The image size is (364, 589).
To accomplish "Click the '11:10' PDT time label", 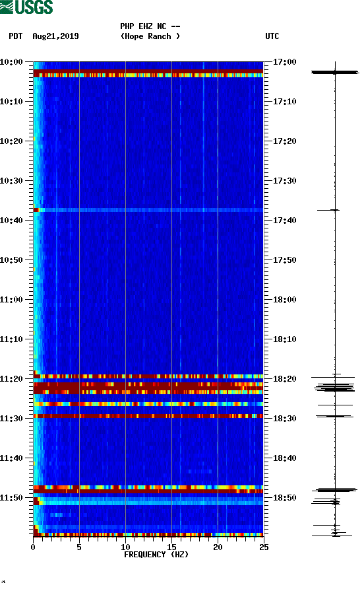I will (x=11, y=339).
